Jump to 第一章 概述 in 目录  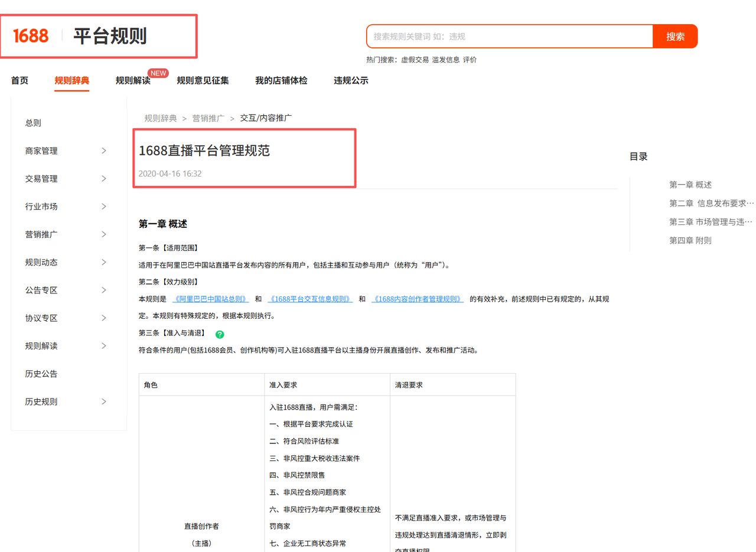(x=690, y=185)
